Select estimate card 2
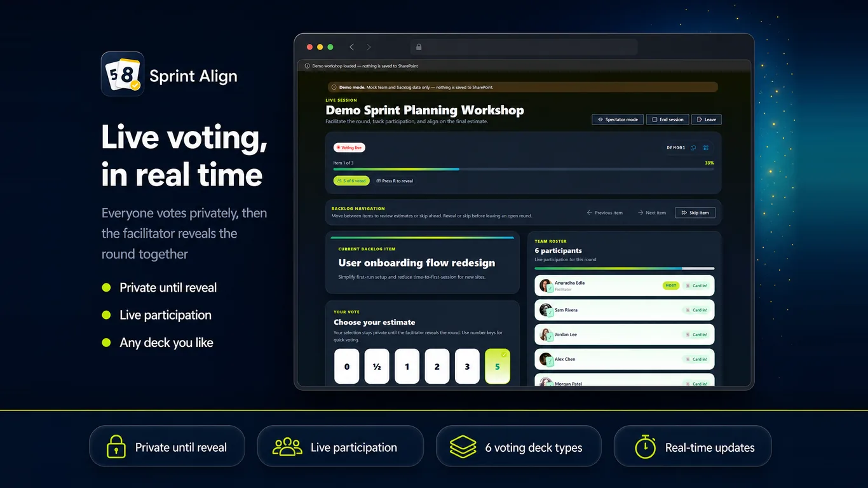The width and height of the screenshot is (868, 488). coord(437,367)
